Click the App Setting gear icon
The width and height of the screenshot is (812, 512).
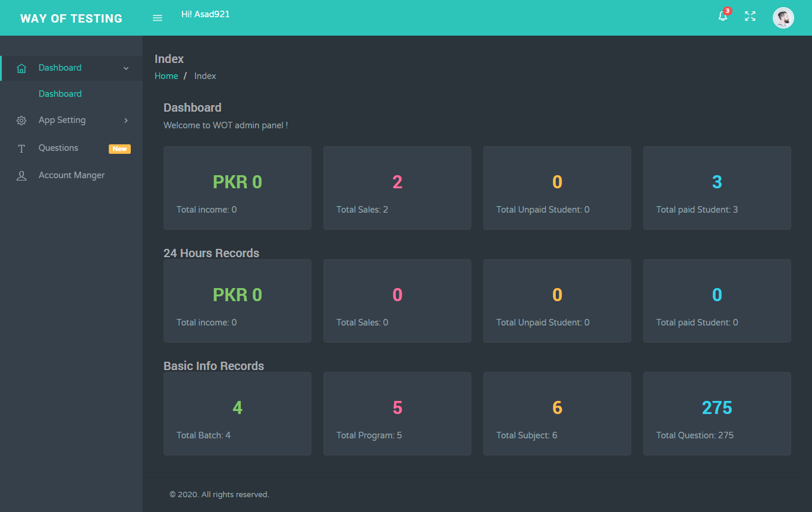click(21, 120)
